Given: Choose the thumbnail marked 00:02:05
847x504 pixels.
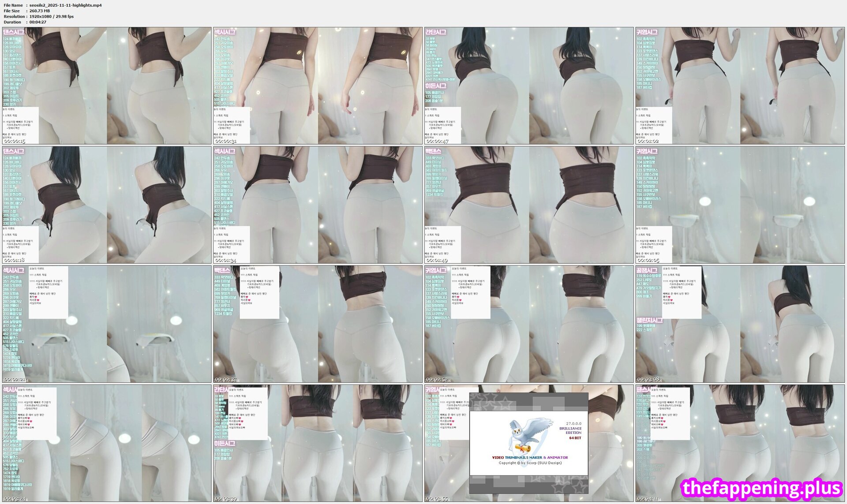Looking at the screenshot, I should (x=740, y=205).
